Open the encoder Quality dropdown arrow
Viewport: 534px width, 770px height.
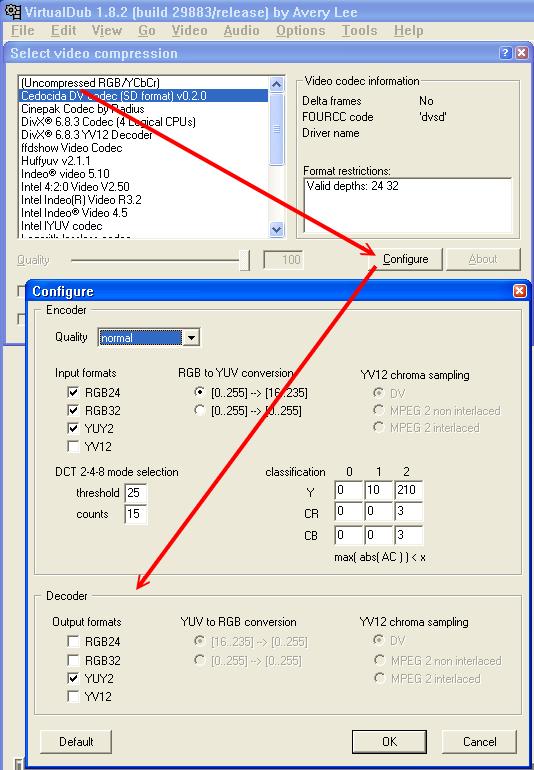pyautogui.click(x=191, y=338)
